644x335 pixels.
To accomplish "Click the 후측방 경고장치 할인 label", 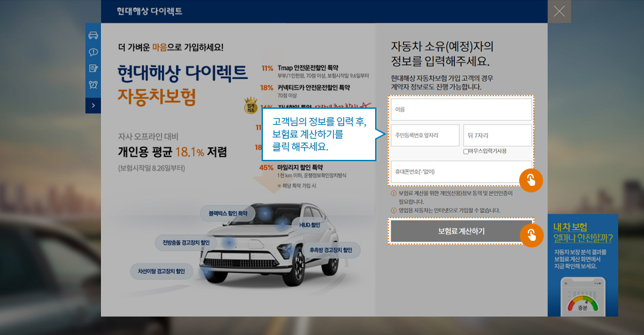I will pos(331,250).
